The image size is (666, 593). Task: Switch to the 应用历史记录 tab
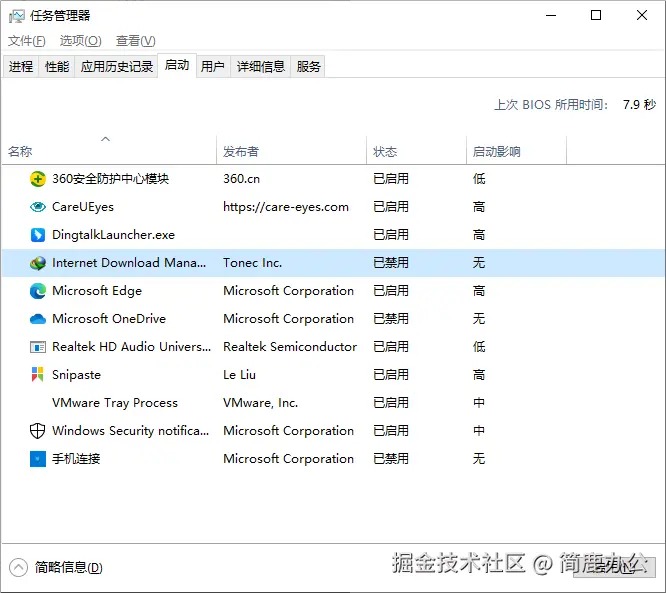(x=117, y=67)
